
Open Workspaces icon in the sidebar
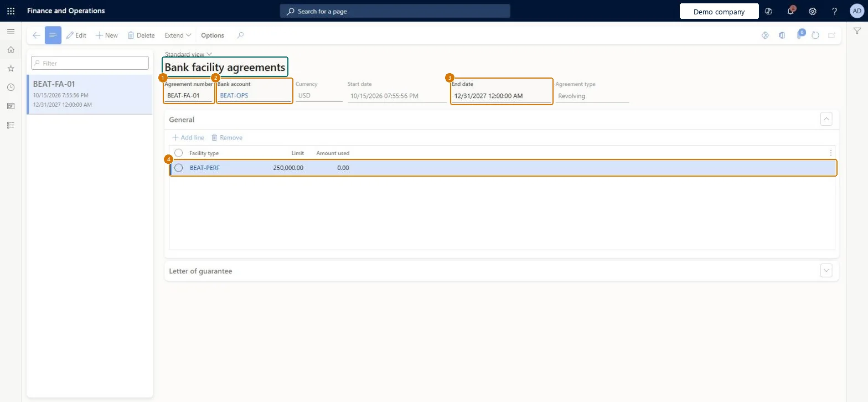[x=11, y=106]
